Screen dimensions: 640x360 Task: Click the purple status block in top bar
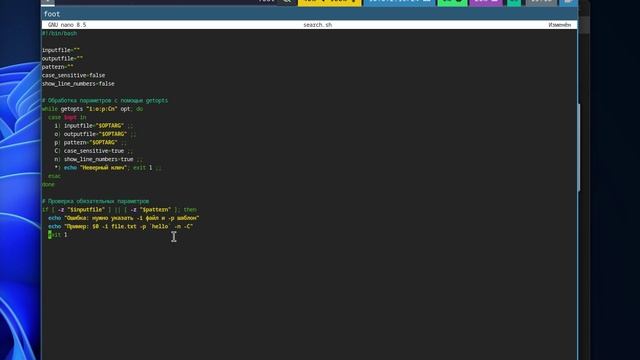pyautogui.click(x=486, y=2)
